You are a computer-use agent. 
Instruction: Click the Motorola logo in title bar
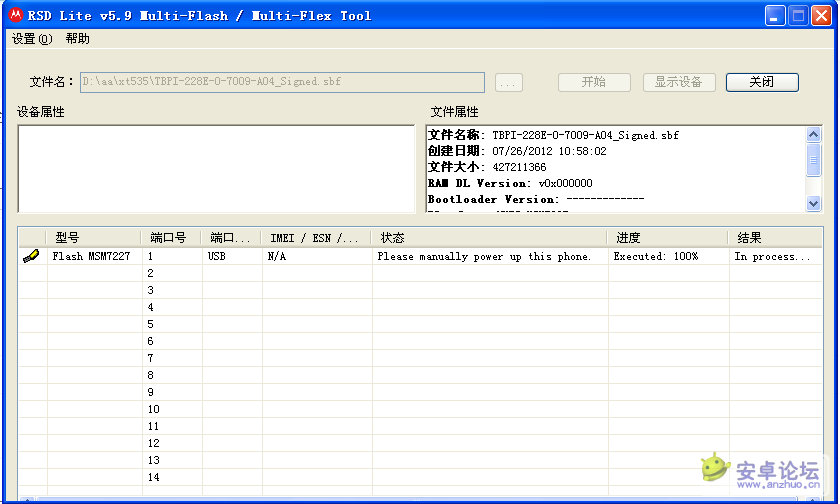(16, 15)
